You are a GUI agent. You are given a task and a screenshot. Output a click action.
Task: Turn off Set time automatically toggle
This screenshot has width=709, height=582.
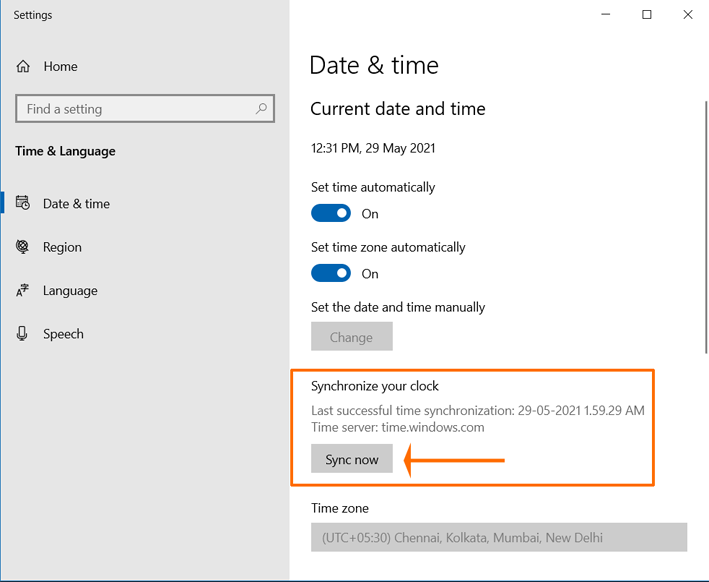click(x=331, y=213)
